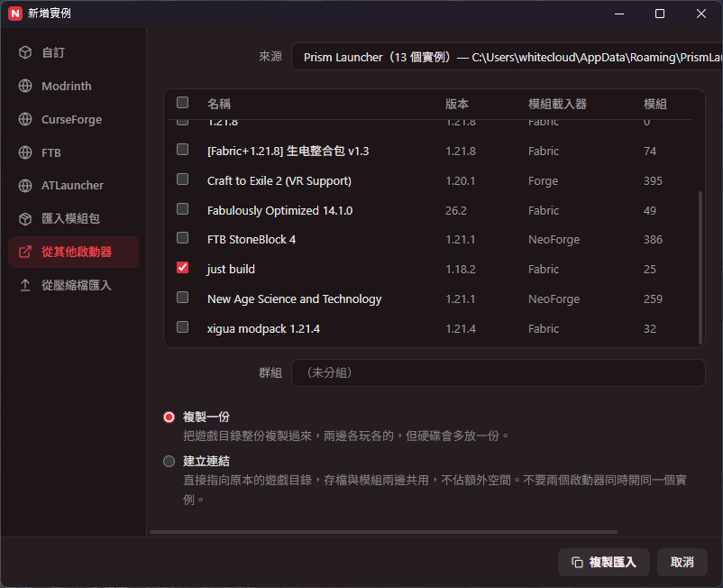
Task: Click version 26.2 cell
Action: 456,211
